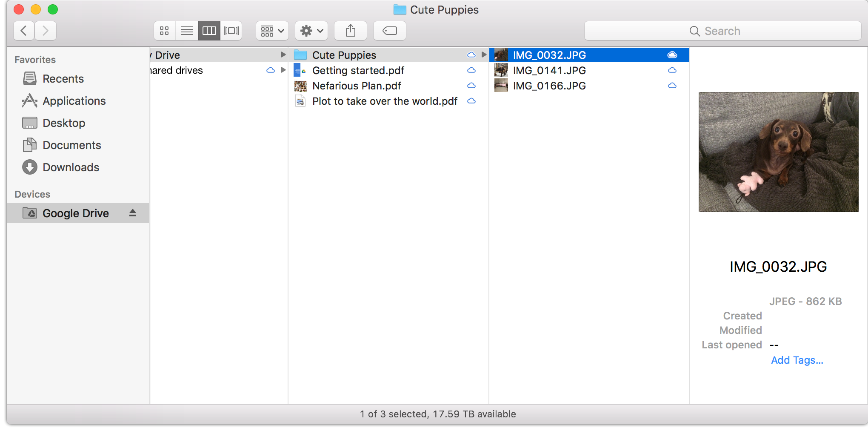Click cloud status icon for IMG_0141.JPG
Screen dimensions: 868x431
pos(672,70)
